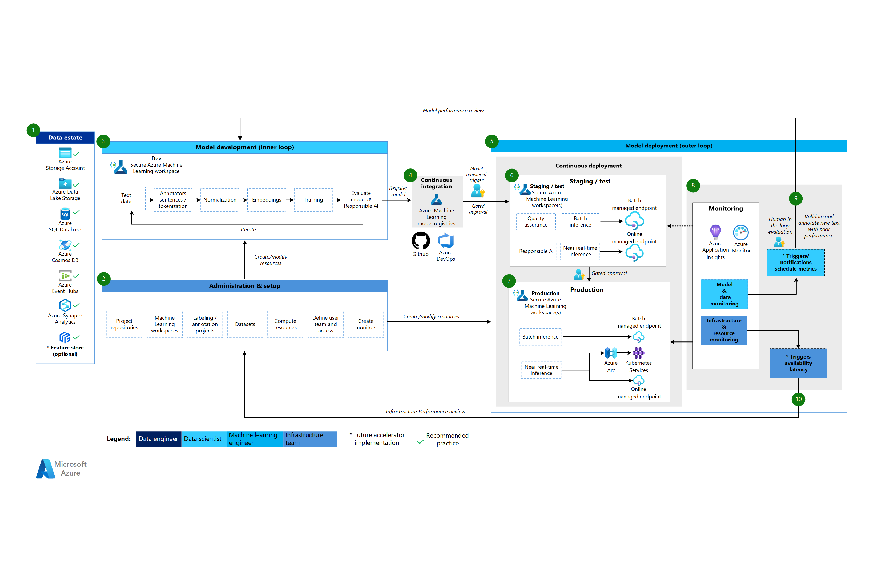This screenshot has height=588, width=882.
Task: Select the Compute resources box
Action: pyautogui.click(x=285, y=324)
